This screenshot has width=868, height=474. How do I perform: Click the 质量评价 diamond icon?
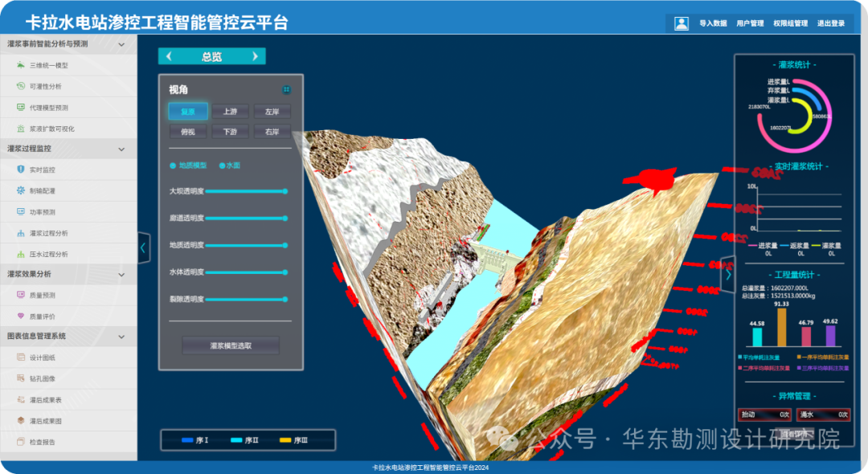click(x=20, y=317)
